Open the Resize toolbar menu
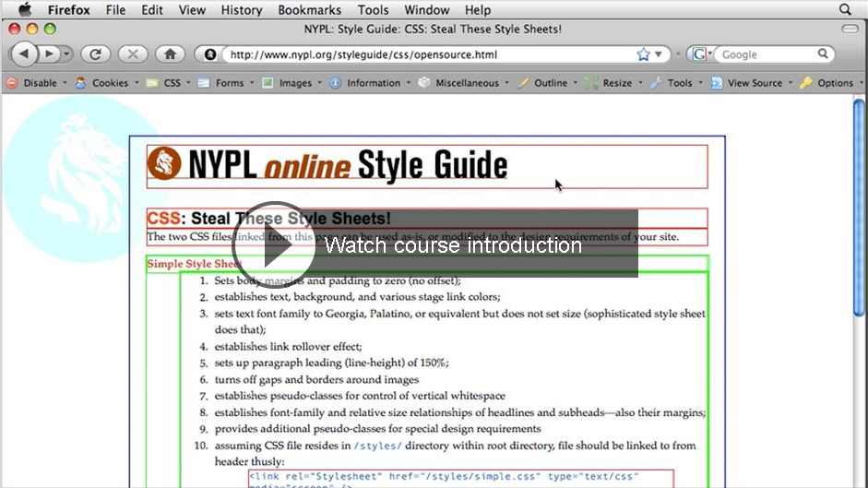The height and width of the screenshot is (488, 868). point(623,83)
